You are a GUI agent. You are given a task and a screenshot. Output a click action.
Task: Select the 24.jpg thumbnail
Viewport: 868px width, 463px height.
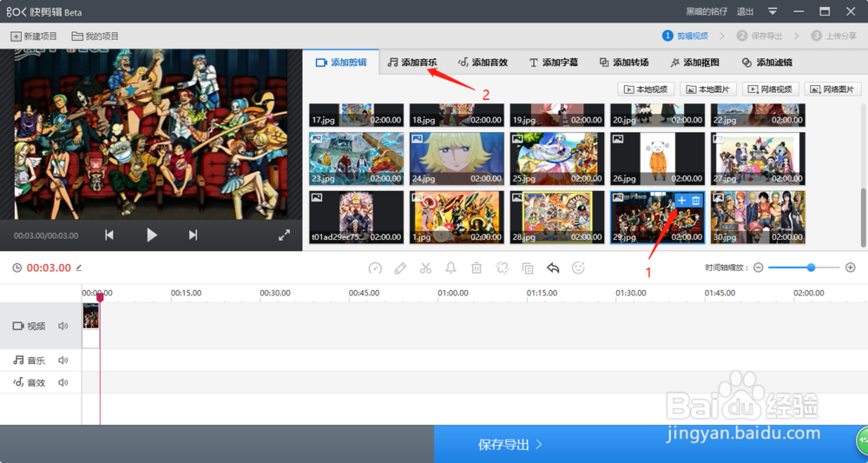457,158
